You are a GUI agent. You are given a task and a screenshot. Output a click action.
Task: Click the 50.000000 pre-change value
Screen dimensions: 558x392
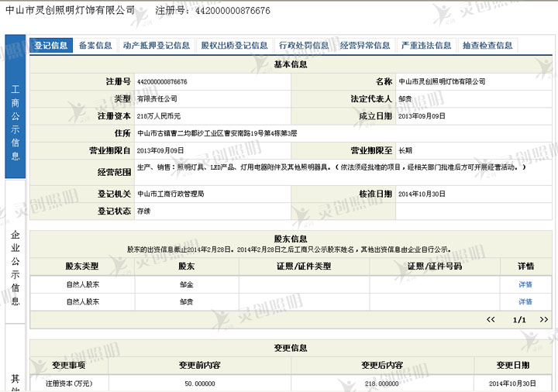(x=200, y=383)
